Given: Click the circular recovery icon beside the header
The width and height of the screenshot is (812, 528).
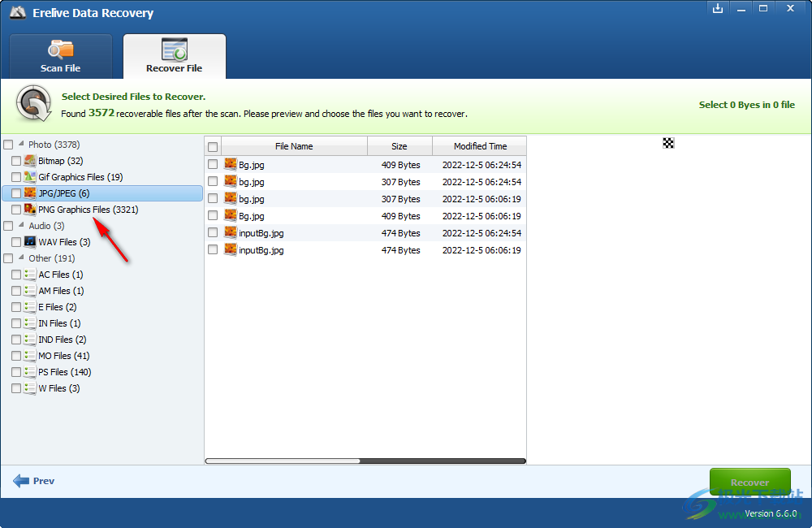Looking at the screenshot, I should click(33, 104).
